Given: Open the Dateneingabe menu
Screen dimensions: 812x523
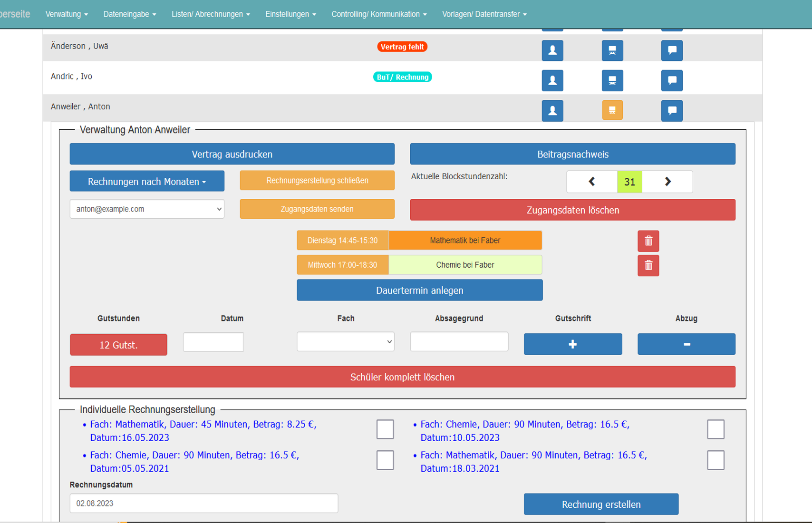Looking at the screenshot, I should coord(129,14).
